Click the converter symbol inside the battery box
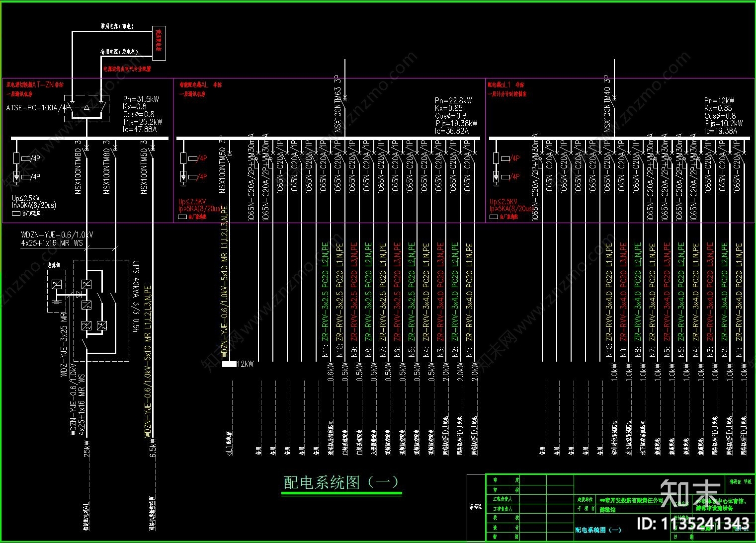 (57, 284)
